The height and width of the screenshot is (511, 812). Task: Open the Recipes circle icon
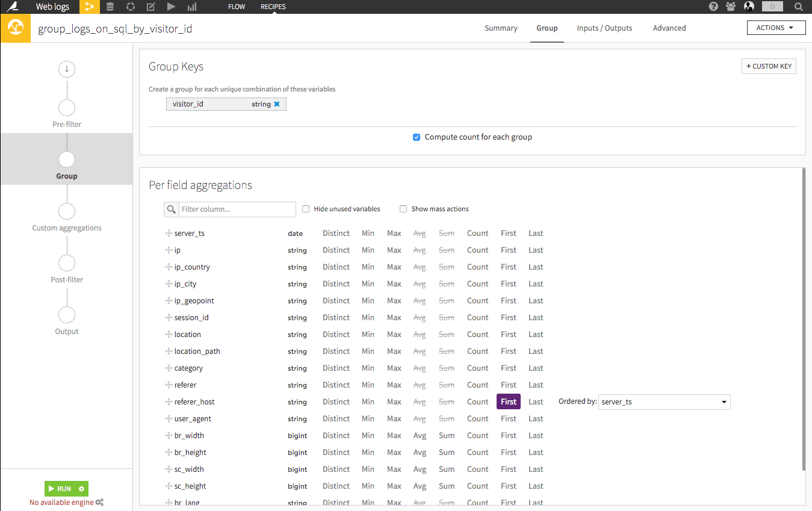tap(130, 7)
